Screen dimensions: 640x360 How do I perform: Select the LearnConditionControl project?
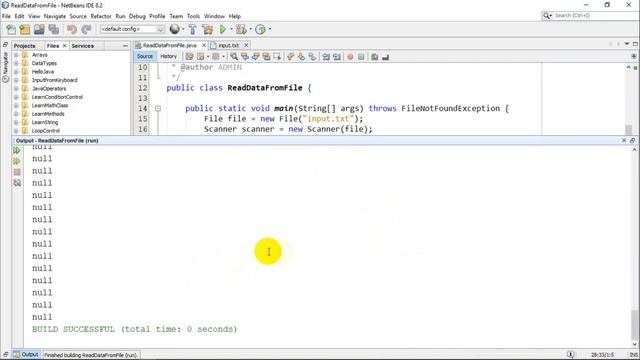tap(57, 97)
